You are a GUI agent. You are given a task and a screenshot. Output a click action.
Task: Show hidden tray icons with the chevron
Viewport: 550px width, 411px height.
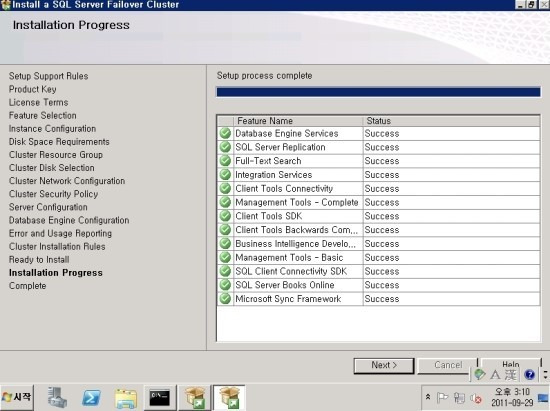pos(428,398)
